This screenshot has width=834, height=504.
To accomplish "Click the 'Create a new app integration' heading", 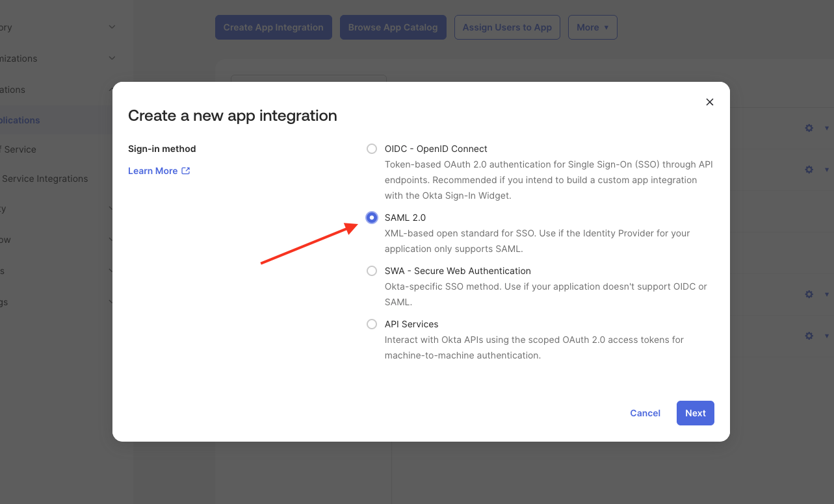I will point(233,116).
